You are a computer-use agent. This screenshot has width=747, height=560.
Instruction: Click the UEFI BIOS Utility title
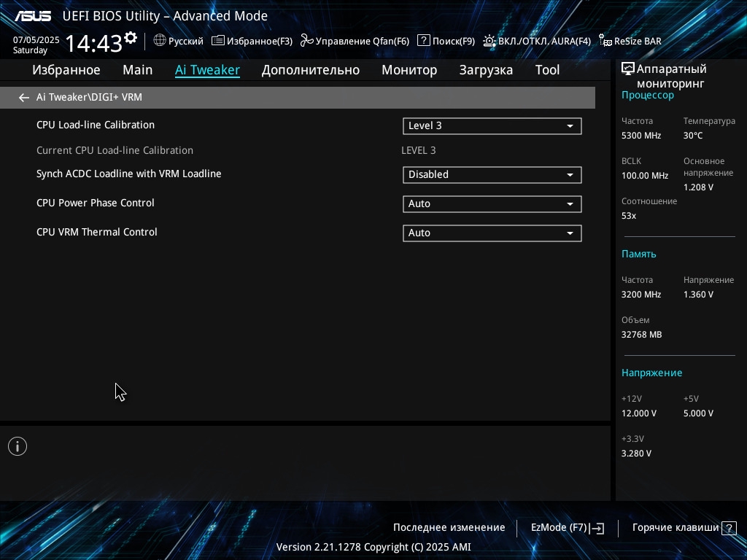tap(165, 16)
